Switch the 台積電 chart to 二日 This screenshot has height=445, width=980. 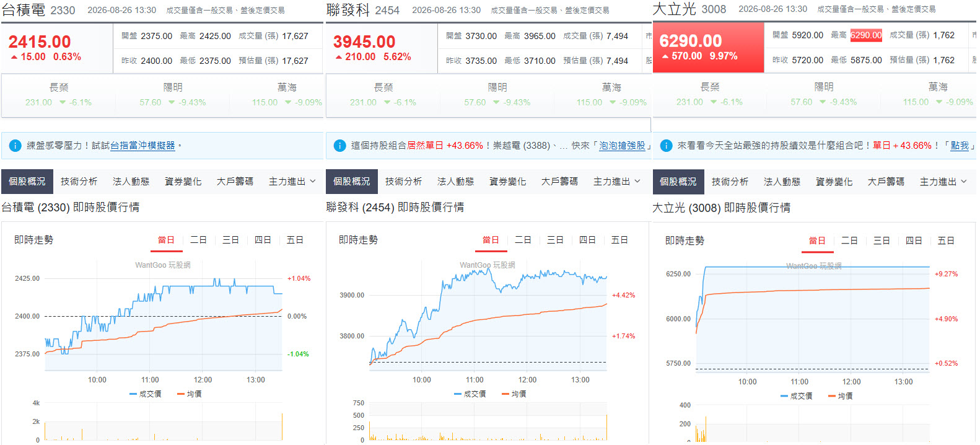[x=199, y=240]
